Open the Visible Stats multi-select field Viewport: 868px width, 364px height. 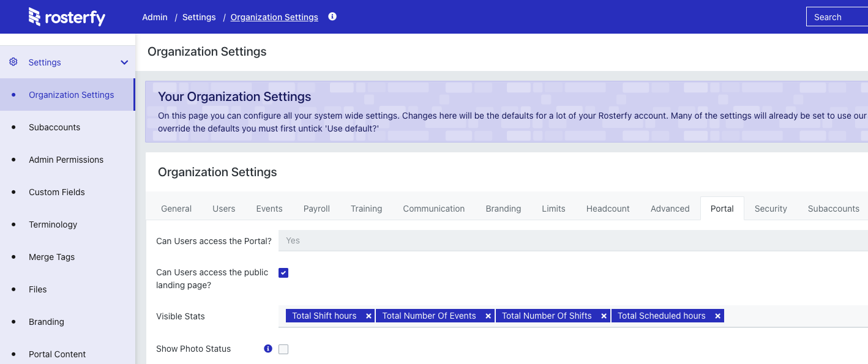796,316
